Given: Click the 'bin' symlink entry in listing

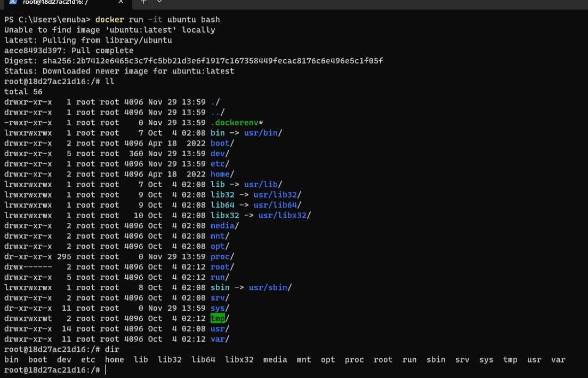Looking at the screenshot, I should pos(218,133).
